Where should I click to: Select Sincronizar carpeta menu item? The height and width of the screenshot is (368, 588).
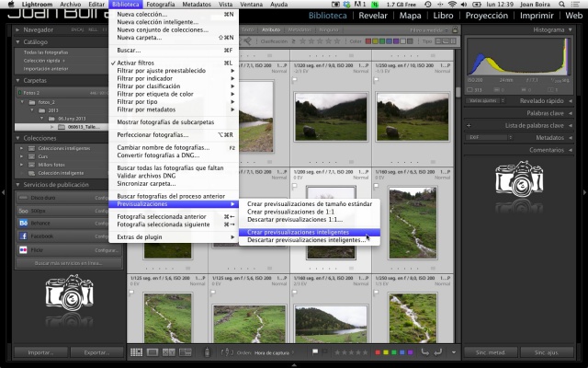click(x=174, y=184)
